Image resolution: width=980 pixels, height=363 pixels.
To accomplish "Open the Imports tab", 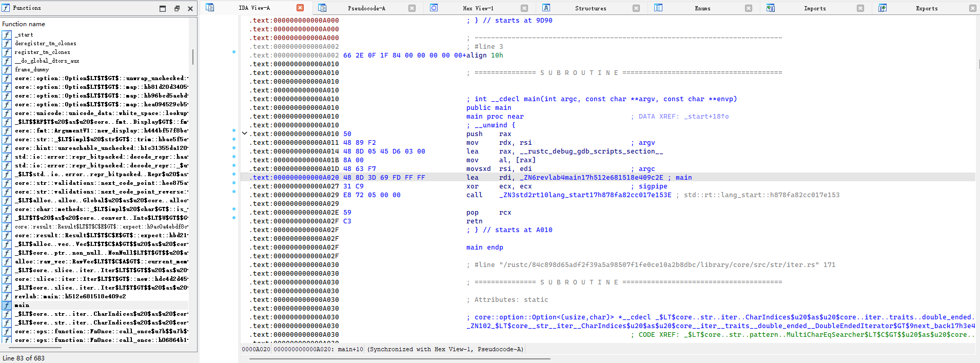I will [x=815, y=8].
